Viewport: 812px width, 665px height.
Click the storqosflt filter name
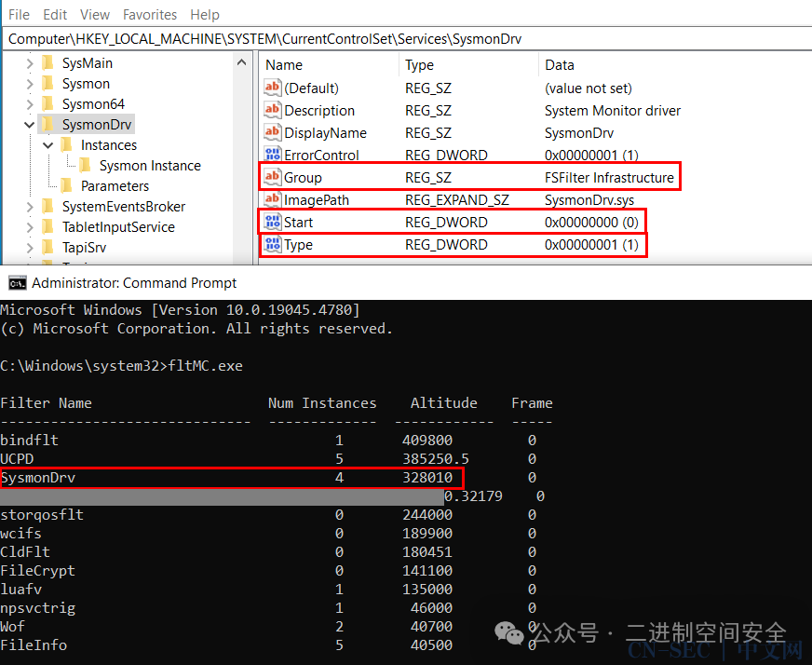click(42, 515)
